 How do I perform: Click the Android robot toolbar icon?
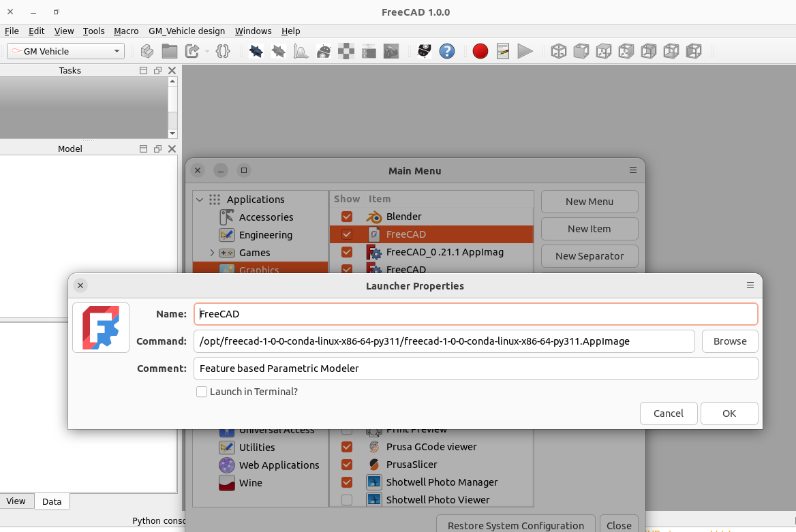pos(324,51)
